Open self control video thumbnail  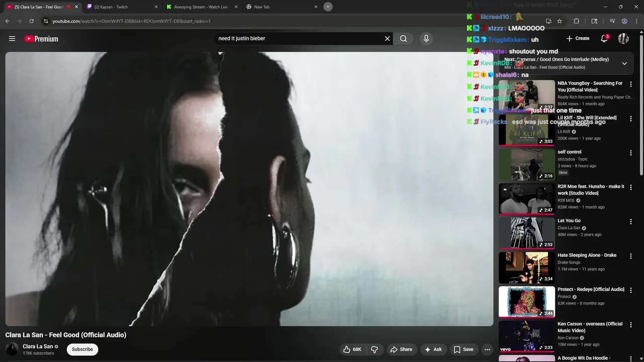coord(527,164)
